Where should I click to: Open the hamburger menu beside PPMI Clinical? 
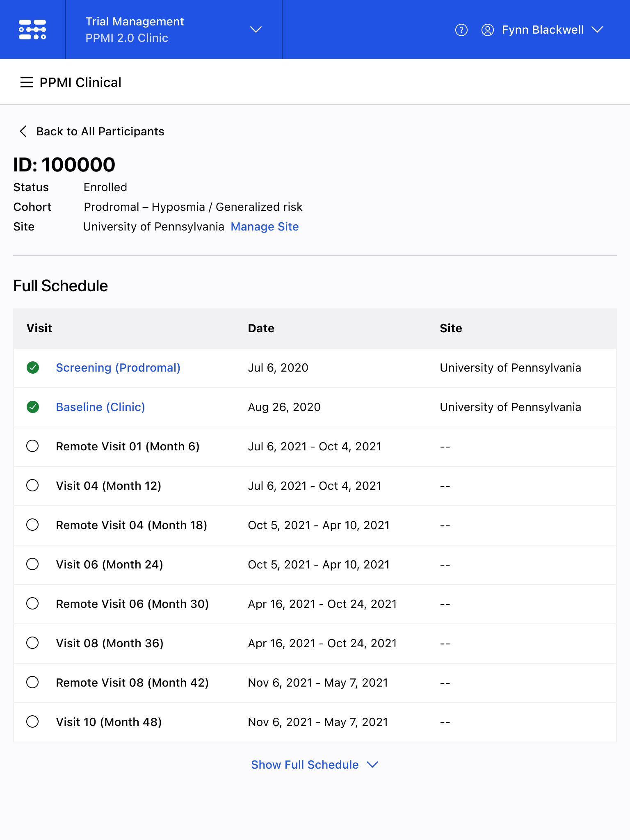27,82
